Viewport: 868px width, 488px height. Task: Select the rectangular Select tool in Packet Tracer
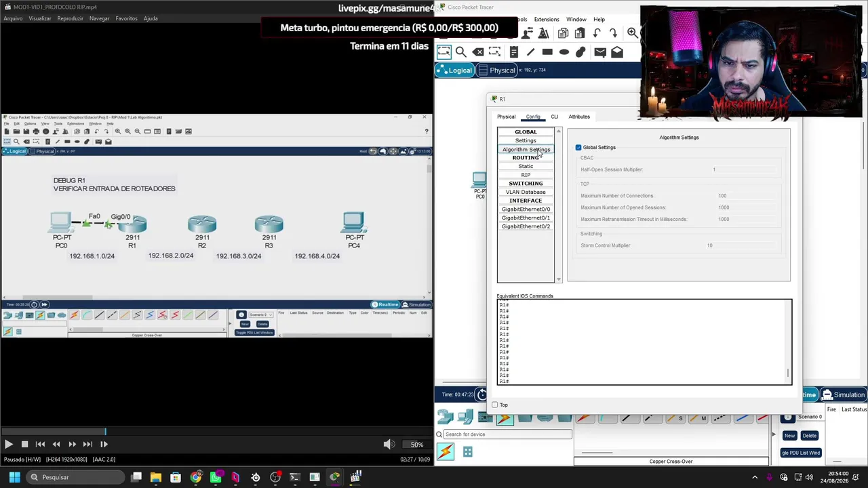tap(444, 52)
